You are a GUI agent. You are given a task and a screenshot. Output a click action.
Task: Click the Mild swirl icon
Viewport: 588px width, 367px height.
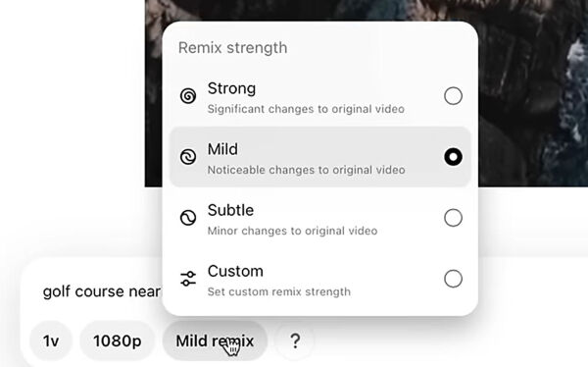click(188, 157)
